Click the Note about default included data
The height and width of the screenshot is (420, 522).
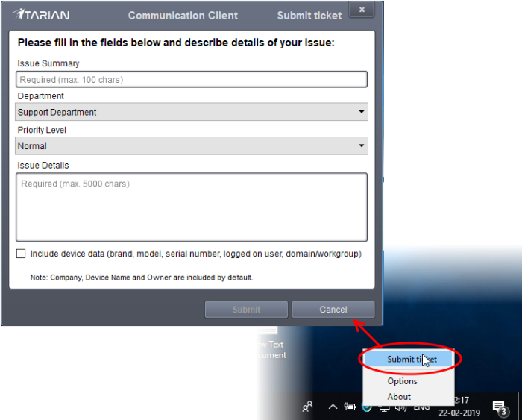[142, 278]
